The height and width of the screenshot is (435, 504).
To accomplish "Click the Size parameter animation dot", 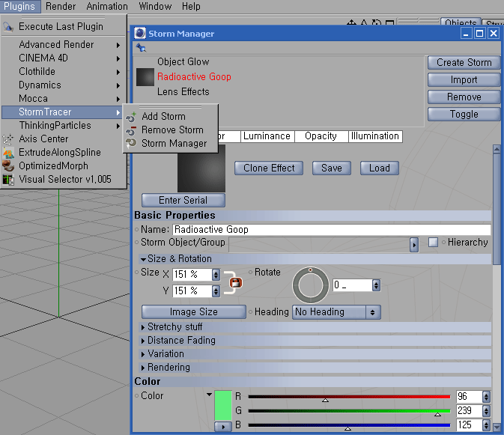I will click(x=136, y=273).
